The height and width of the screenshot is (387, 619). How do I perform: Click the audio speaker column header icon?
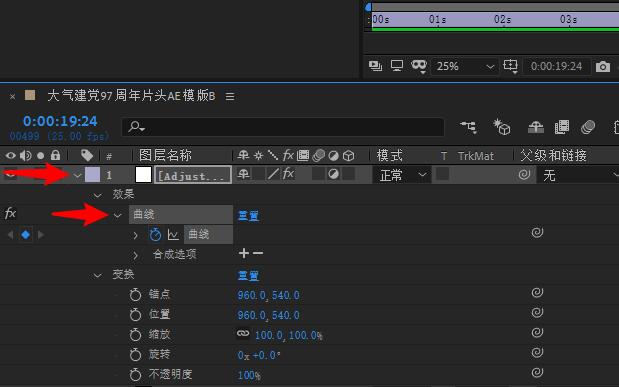26,156
